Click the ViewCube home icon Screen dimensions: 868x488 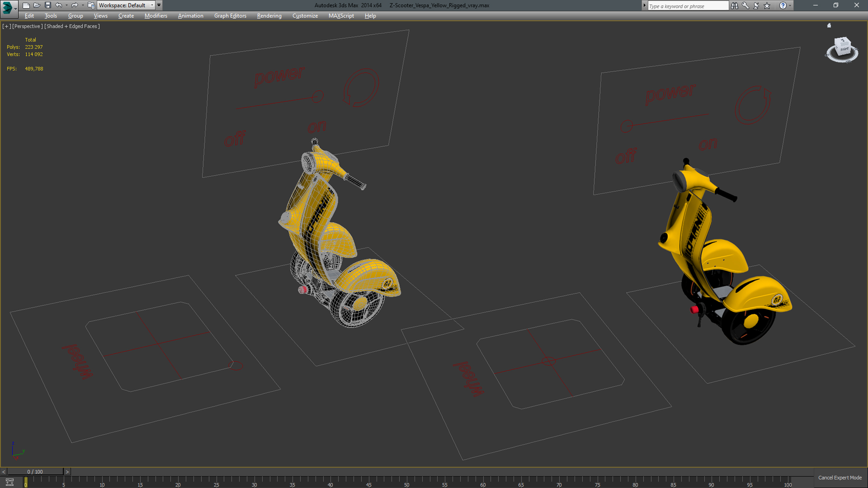(x=829, y=25)
